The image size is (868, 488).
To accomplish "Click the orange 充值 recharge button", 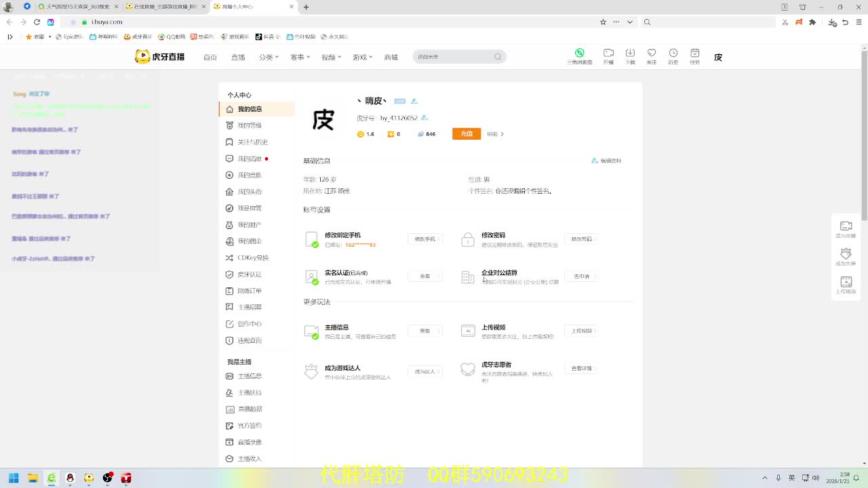I will 467,134.
